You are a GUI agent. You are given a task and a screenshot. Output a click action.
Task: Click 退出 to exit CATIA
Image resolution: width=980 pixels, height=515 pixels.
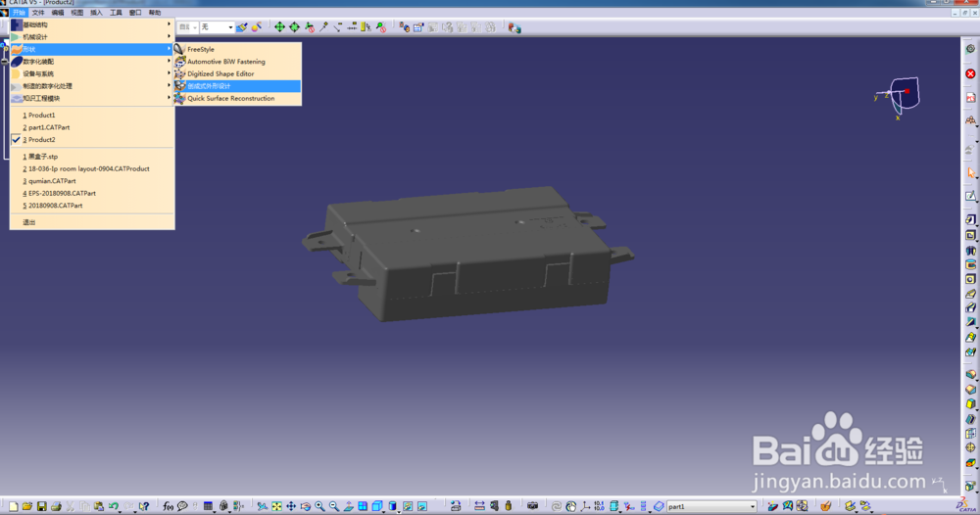click(92, 222)
